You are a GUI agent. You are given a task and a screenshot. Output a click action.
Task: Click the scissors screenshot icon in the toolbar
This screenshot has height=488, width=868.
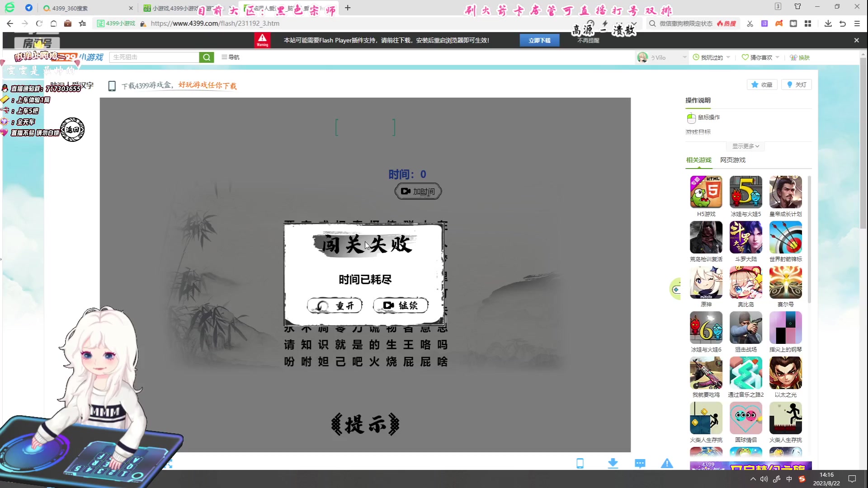click(x=750, y=23)
